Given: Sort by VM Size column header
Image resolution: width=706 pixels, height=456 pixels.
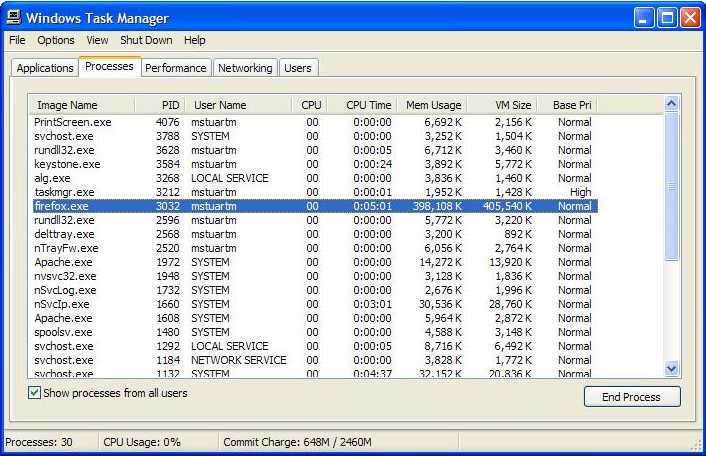Looking at the screenshot, I should [502, 105].
